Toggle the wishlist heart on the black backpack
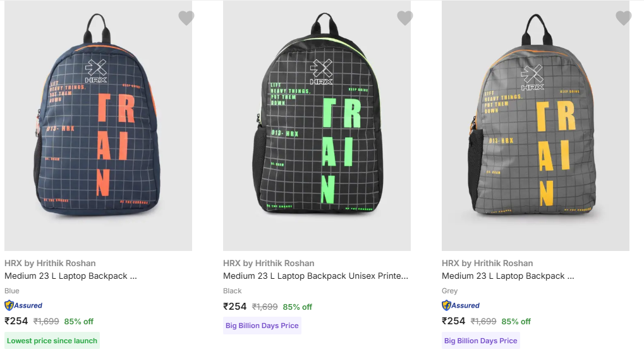This screenshot has width=644, height=354. [404, 18]
